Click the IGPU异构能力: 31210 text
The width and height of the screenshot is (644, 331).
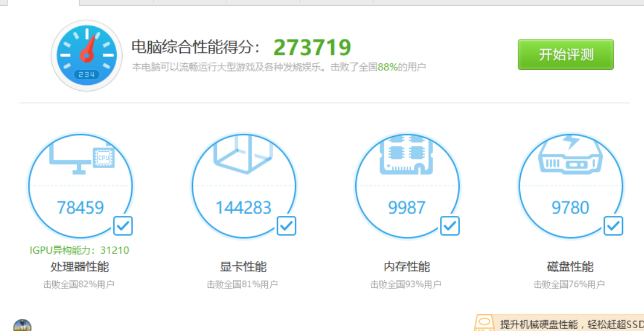pyautogui.click(x=79, y=250)
